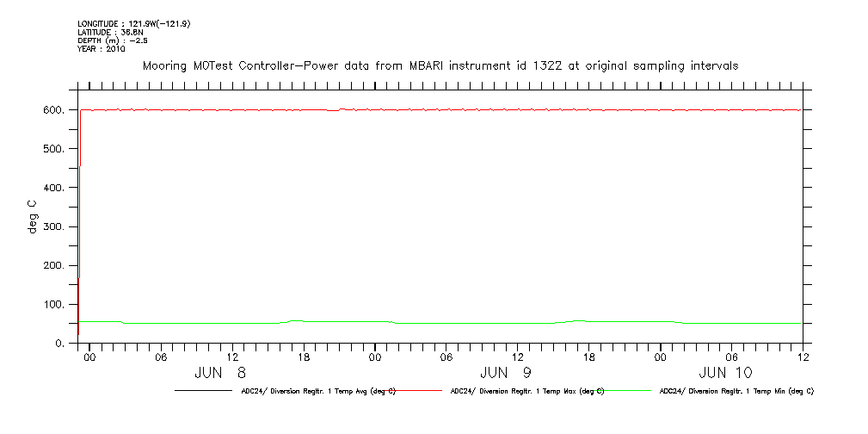Select the DEPTH (m) -2.5 header text
This screenshot has width=868, height=434.
111,40
